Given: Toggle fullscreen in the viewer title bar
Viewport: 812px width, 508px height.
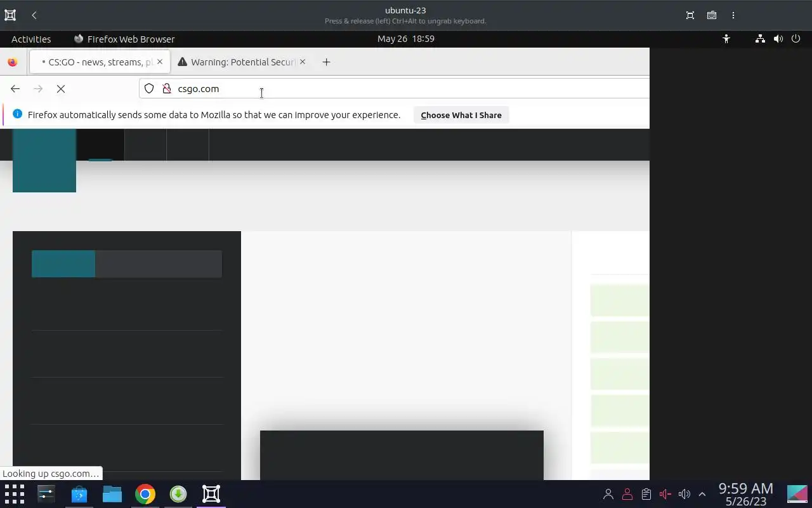Looking at the screenshot, I should tap(690, 15).
